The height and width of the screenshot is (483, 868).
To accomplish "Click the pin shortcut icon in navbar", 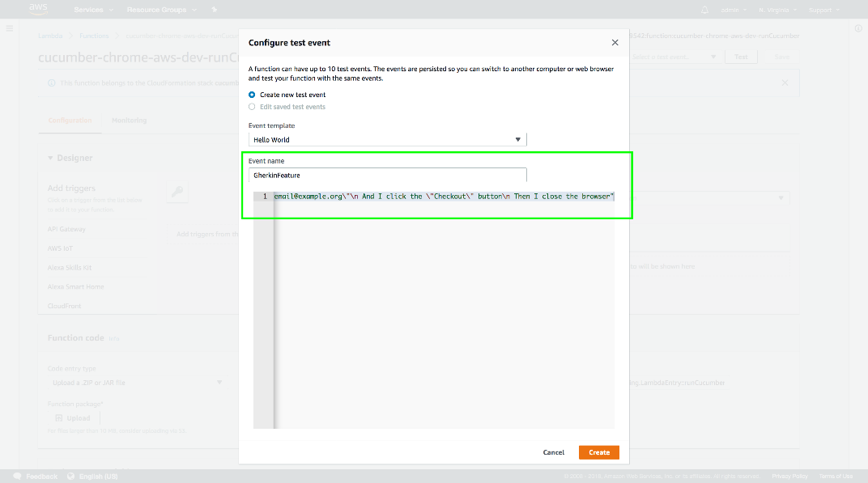I will 214,10.
